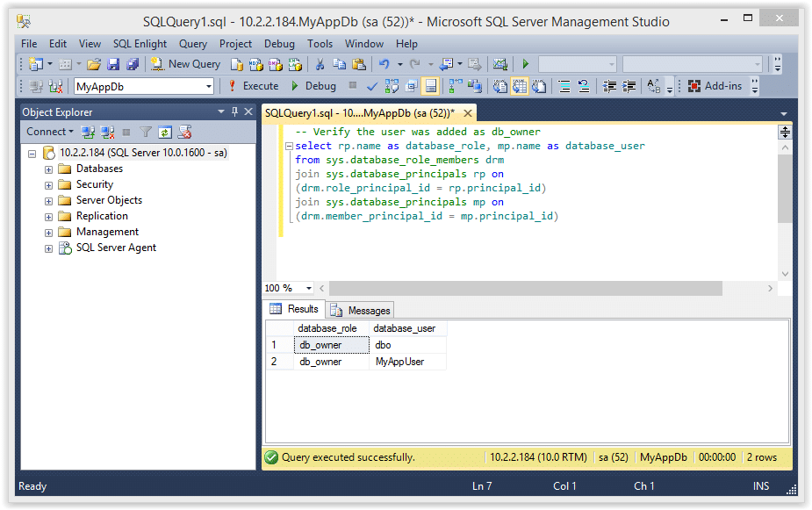Image resolution: width=812 pixels, height=510 pixels.
Task: Click the Object Explorer filter funnel icon
Action: click(146, 133)
